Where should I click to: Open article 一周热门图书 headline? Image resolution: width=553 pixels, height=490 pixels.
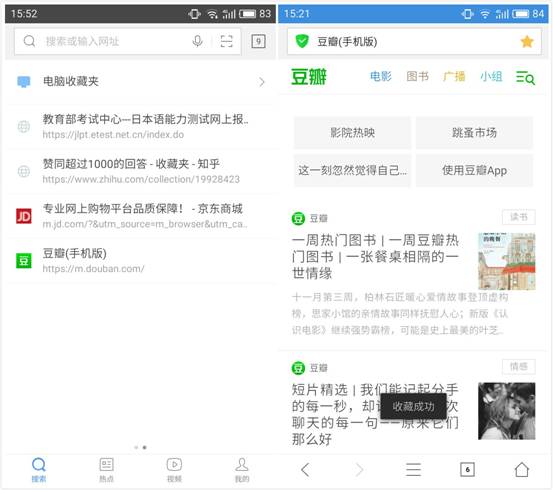375,257
